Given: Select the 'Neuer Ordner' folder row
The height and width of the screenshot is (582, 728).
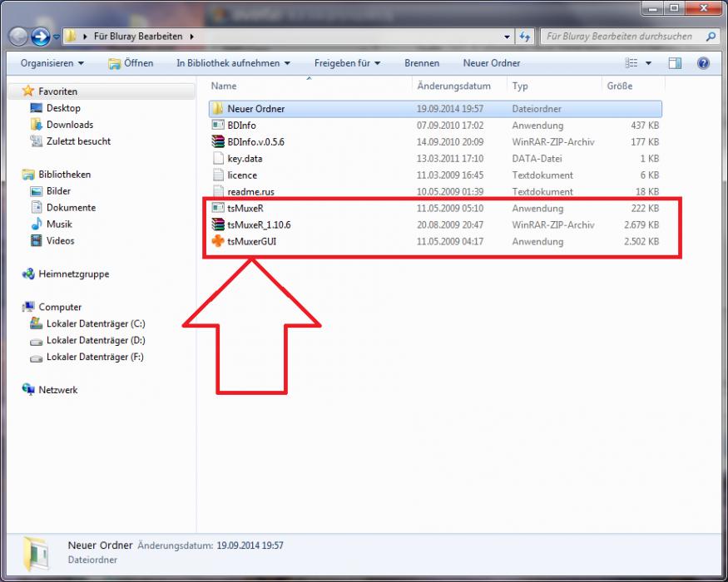Looking at the screenshot, I should [435, 109].
